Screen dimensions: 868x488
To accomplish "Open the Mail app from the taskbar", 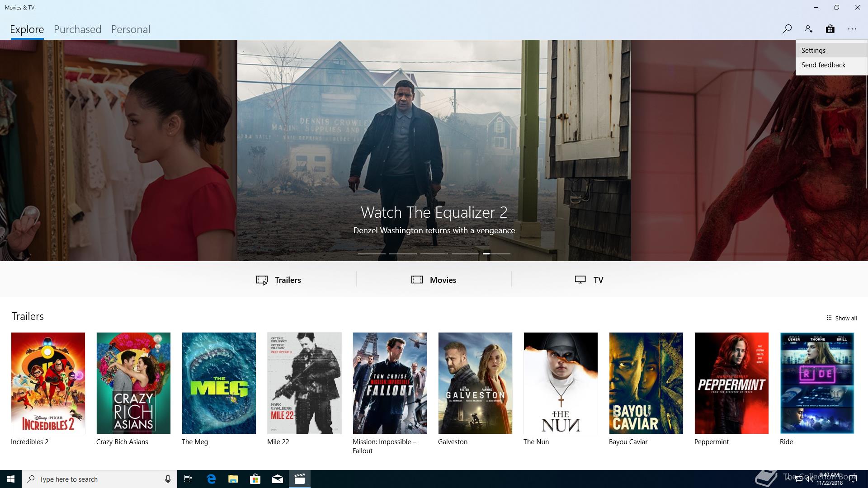I will [x=278, y=479].
